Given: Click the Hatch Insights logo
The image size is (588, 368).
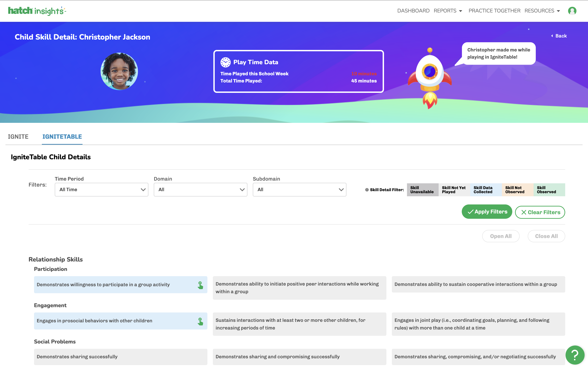Looking at the screenshot, I should click(37, 11).
